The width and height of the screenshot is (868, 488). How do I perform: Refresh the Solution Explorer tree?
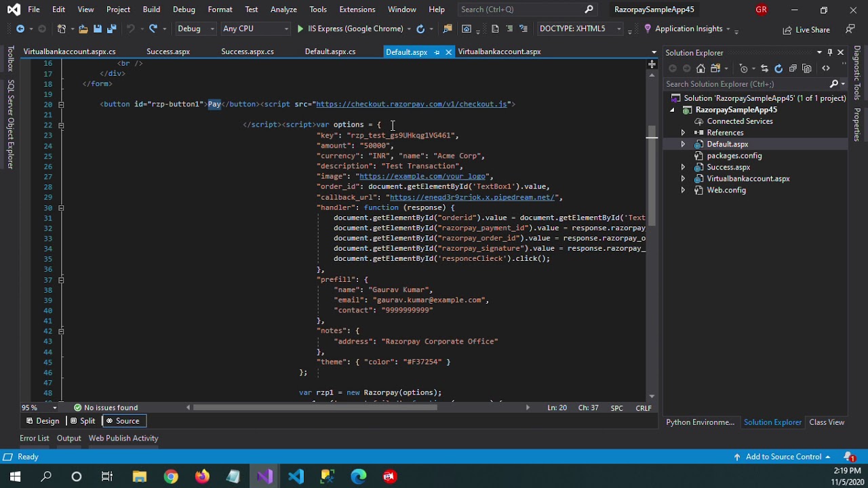pos(778,68)
